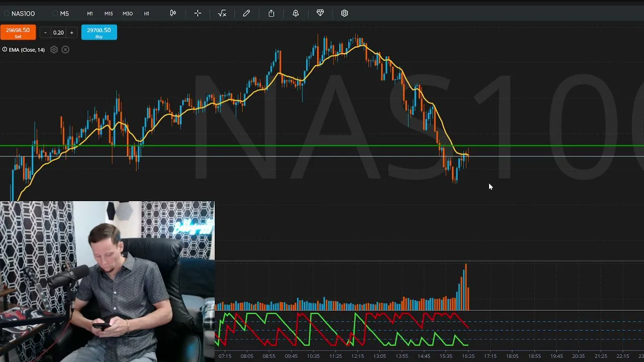Switch to the M1 timeframe

90,14
